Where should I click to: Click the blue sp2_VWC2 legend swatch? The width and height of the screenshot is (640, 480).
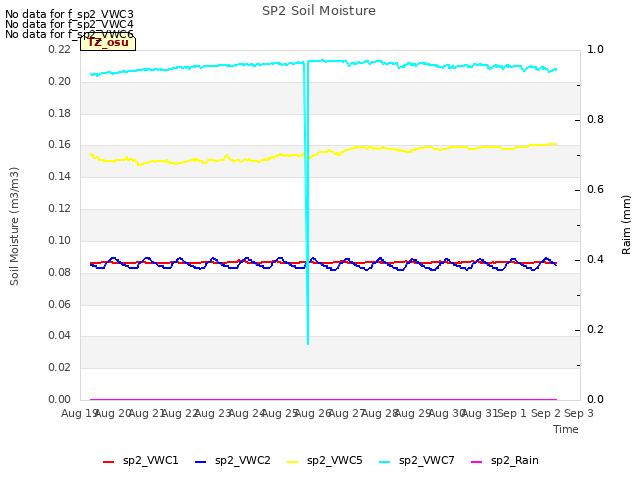[x=200, y=462]
